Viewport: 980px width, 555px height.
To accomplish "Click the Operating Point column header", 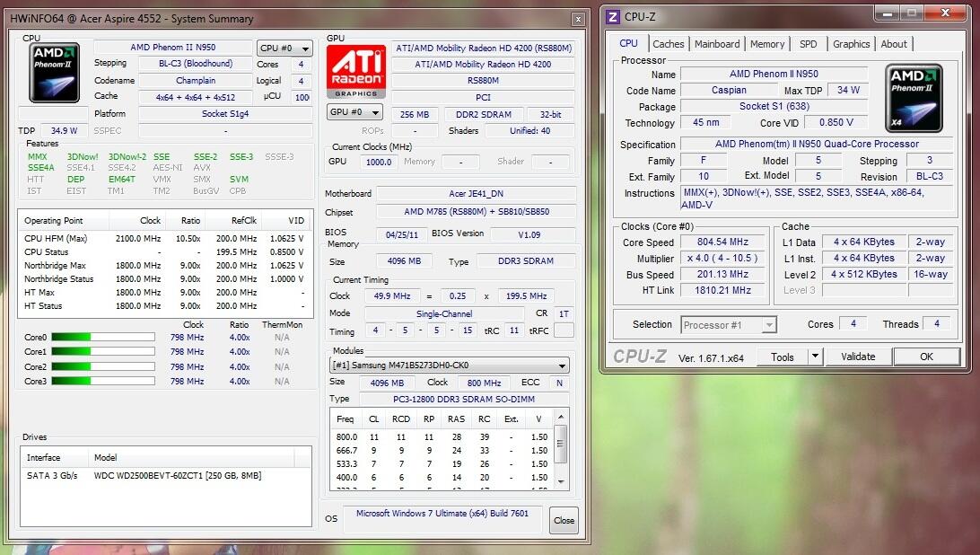I will [64, 220].
